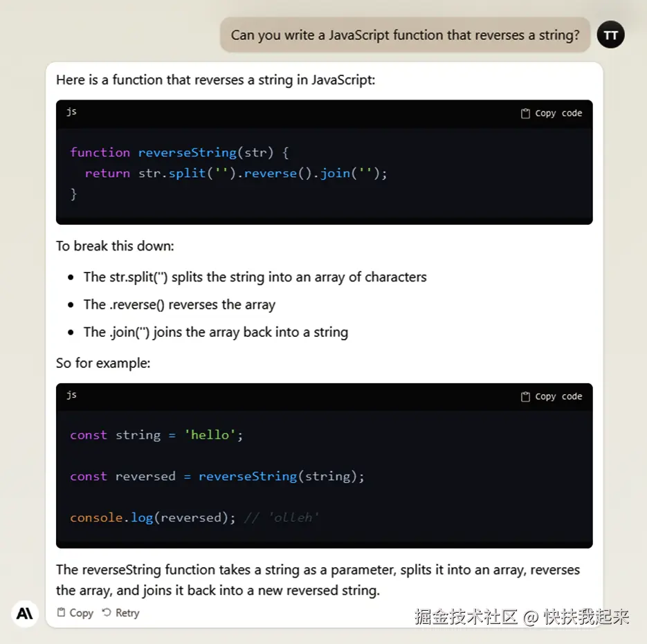
Task: Click the bottom 'Copy' text for the response
Action: pyautogui.click(x=82, y=613)
